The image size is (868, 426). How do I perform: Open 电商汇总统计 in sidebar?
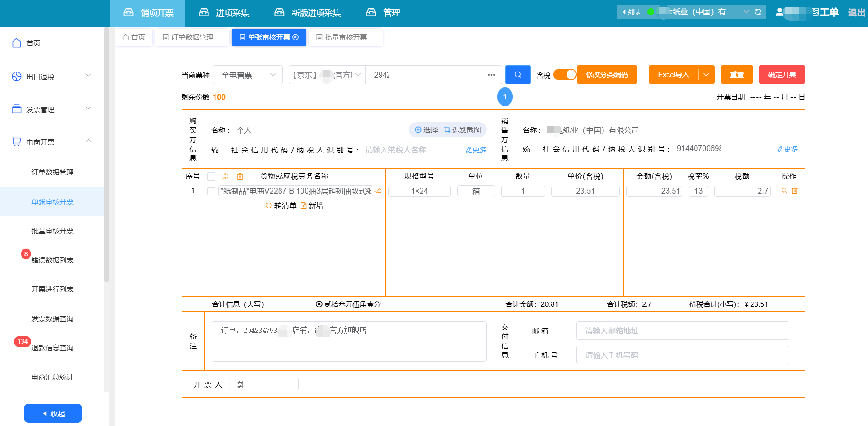coord(52,377)
